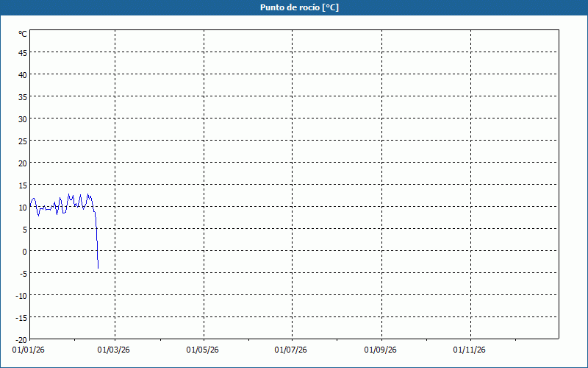588x368 pixels.
Task: Select the 01/11/26 x-axis date
Action: point(469,350)
